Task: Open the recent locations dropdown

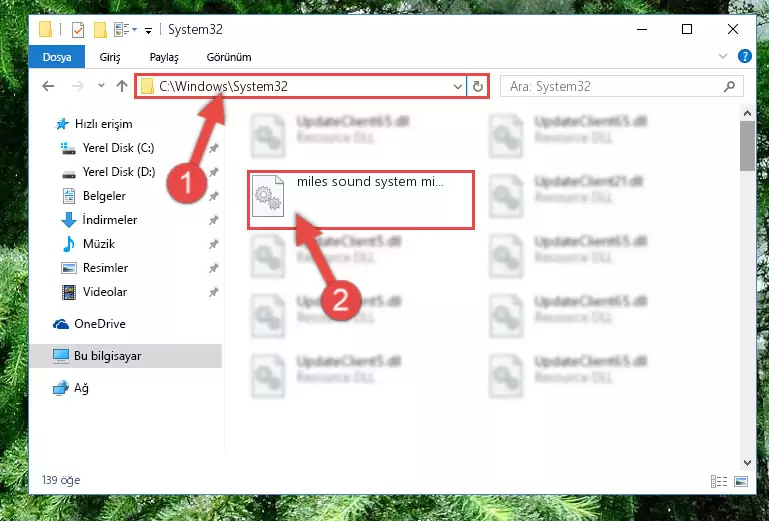Action: click(x=101, y=86)
